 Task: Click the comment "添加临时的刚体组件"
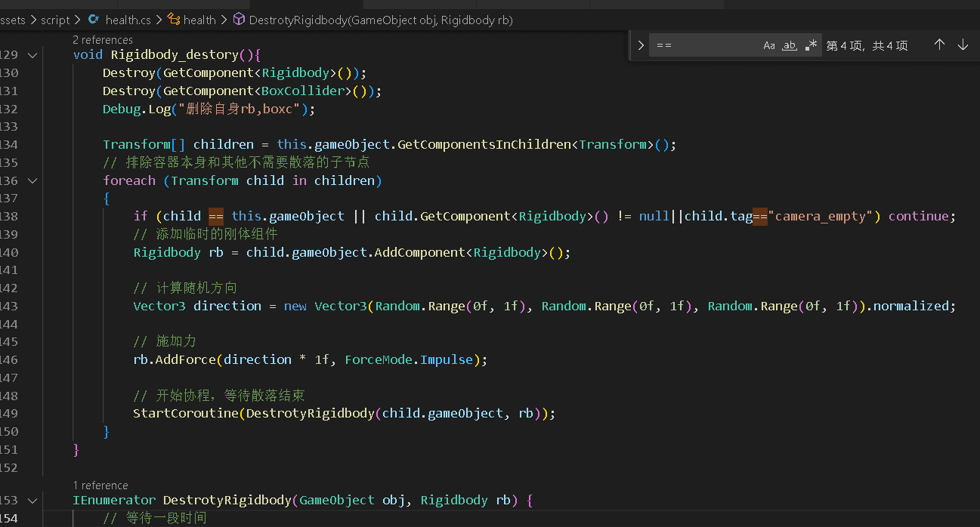click(x=206, y=234)
